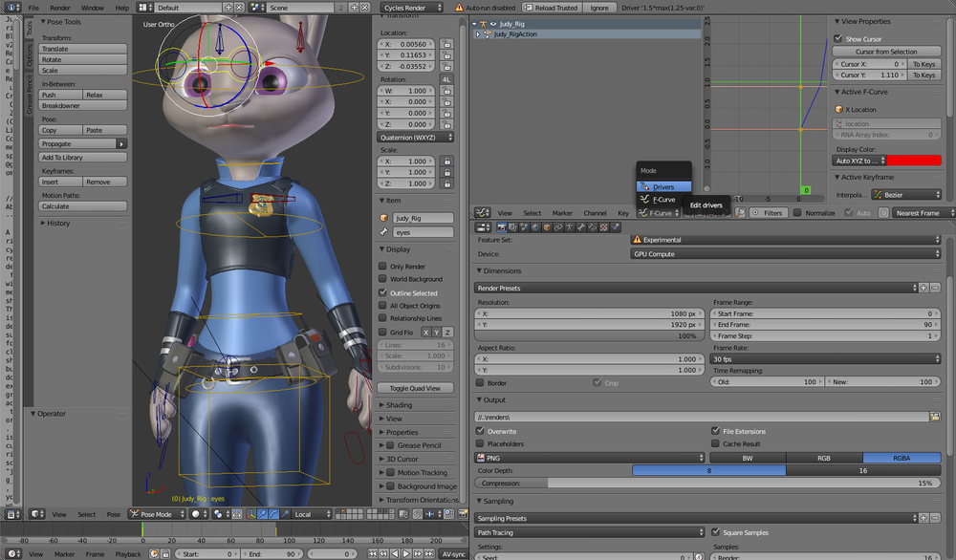This screenshot has width=956, height=560.
Task: Click the Reload Trusted button
Action: point(552,8)
